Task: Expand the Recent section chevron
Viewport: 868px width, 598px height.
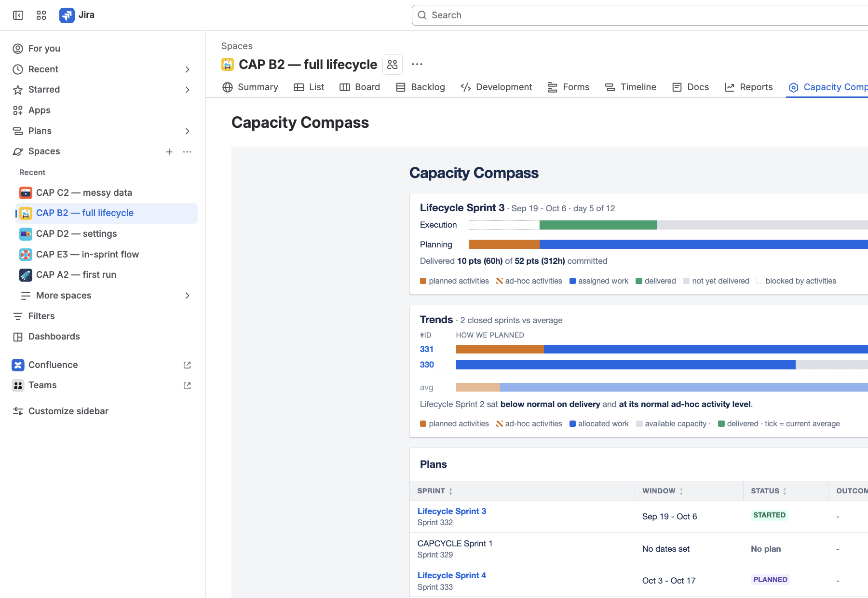Action: [x=187, y=69]
